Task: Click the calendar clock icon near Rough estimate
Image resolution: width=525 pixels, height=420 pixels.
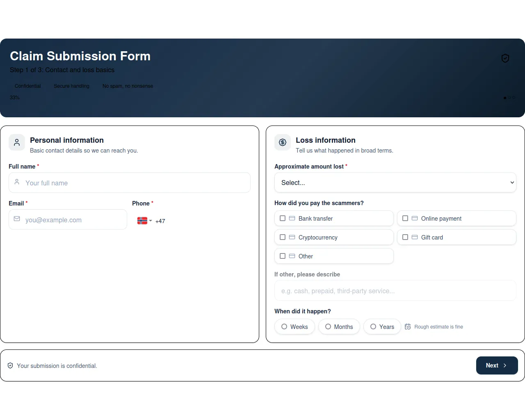Action: tap(408, 327)
